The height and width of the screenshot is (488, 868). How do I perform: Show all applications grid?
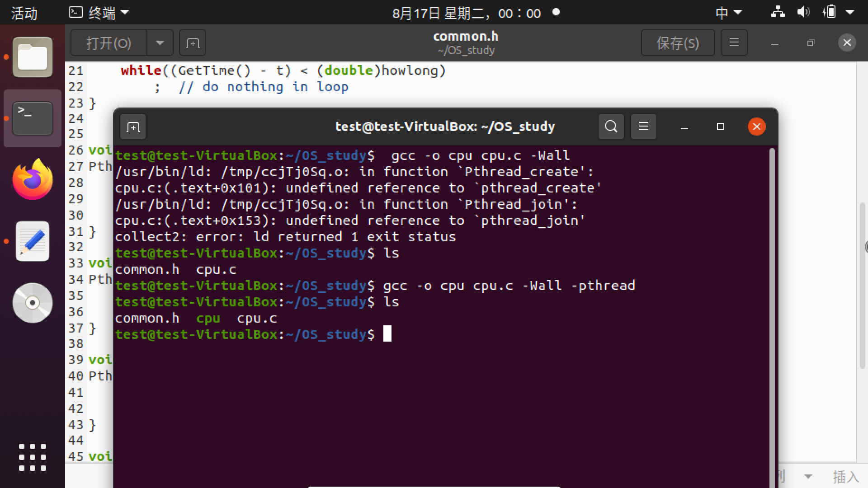[x=32, y=457]
